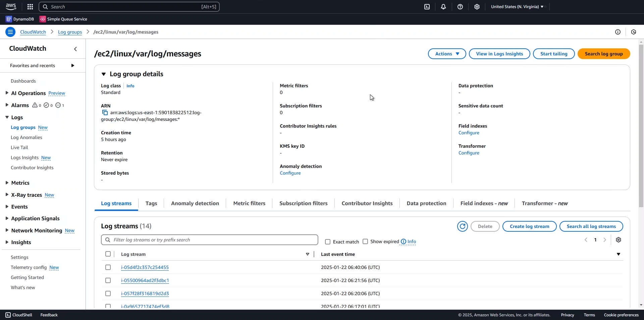644x320 pixels.
Task: Collapse the Log group details section
Action: click(x=104, y=74)
